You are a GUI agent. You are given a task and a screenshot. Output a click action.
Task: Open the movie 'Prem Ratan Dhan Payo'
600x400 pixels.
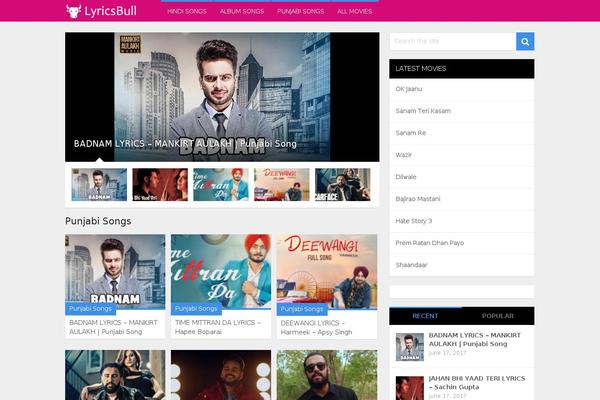click(x=430, y=243)
